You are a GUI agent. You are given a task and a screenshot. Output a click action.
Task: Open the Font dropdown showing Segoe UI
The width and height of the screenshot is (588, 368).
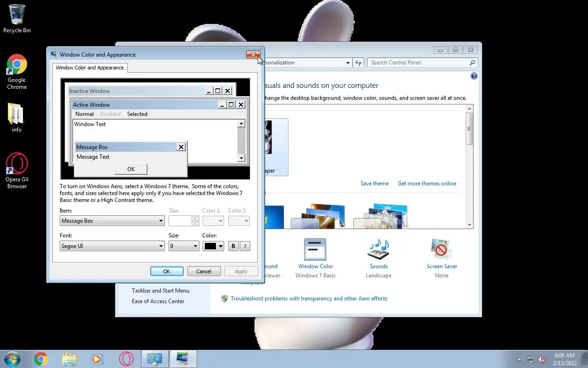[112, 246]
